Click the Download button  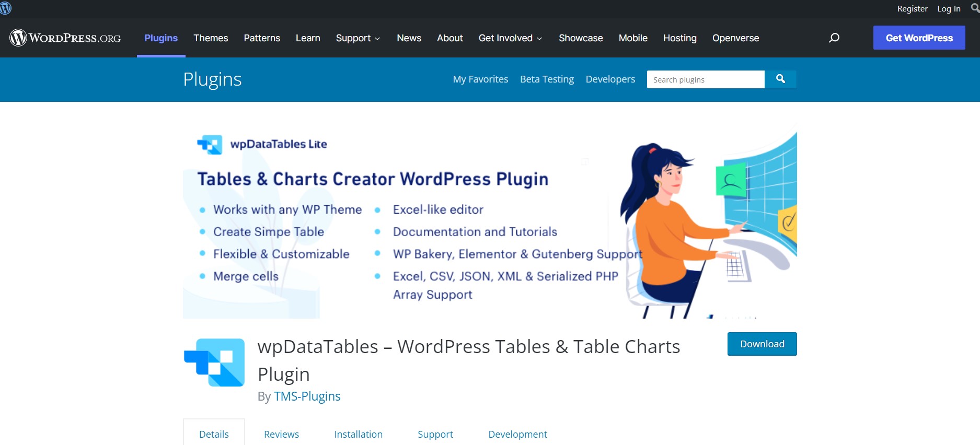click(x=762, y=344)
